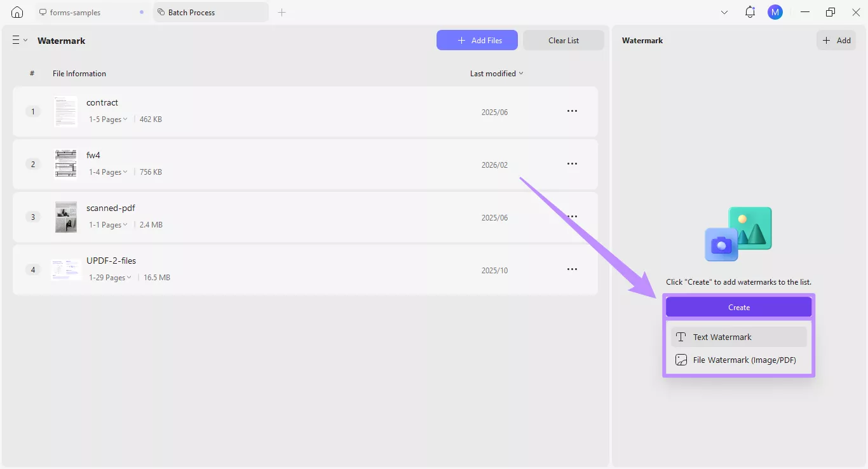Open a new tab with the plus icon
The height and width of the screenshot is (469, 868).
coord(282,11)
